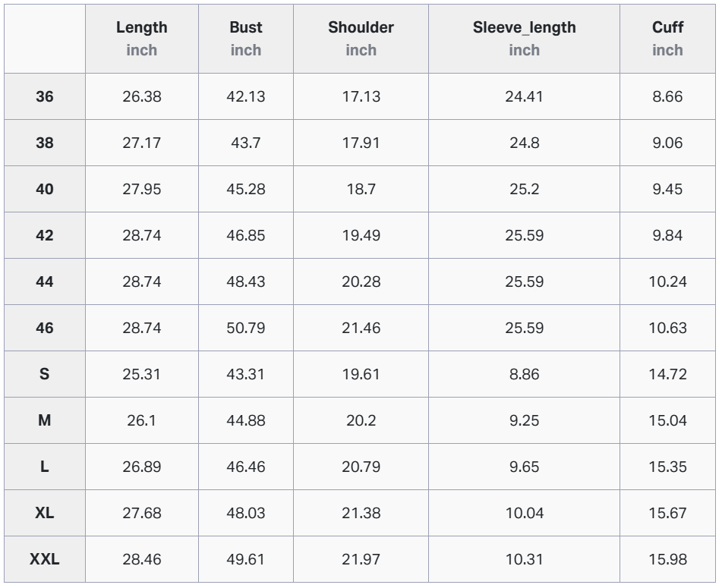This screenshot has height=588, width=722.
Task: Select the XL row header
Action: (x=45, y=513)
